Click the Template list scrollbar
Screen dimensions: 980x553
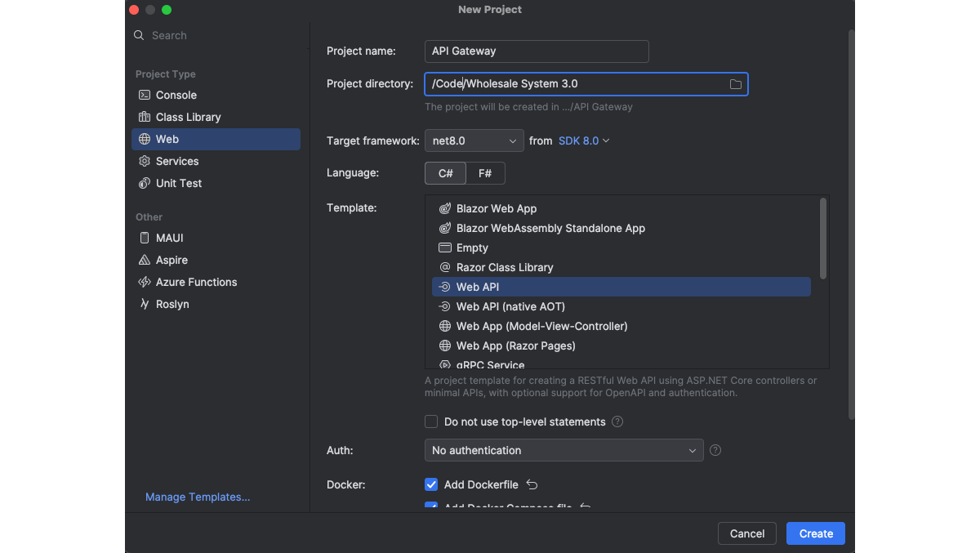tap(823, 239)
